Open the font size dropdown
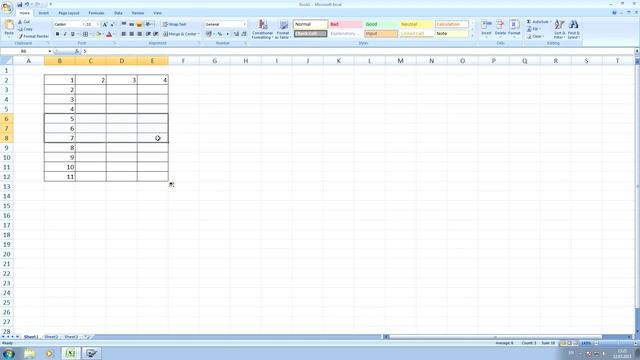This screenshot has width=640, height=360. click(98, 24)
